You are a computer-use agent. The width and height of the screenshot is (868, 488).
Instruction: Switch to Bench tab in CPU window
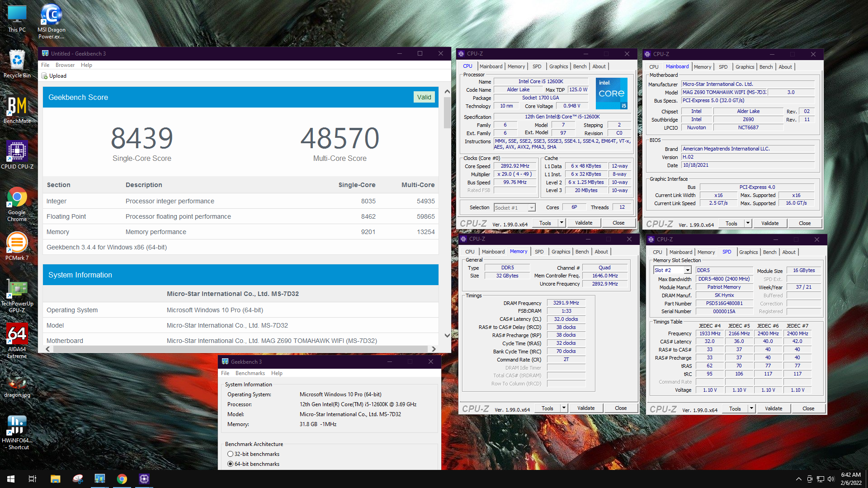coord(580,66)
